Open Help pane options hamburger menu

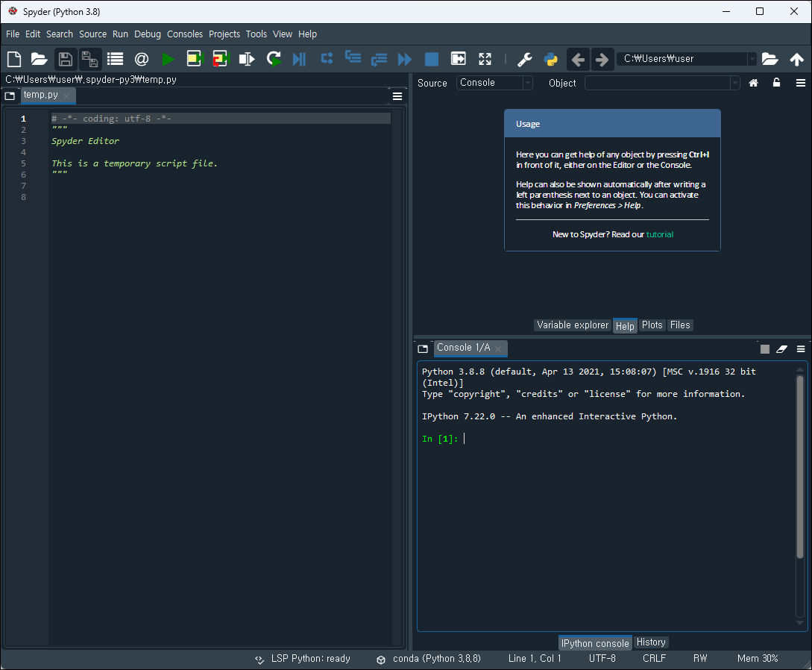click(801, 83)
